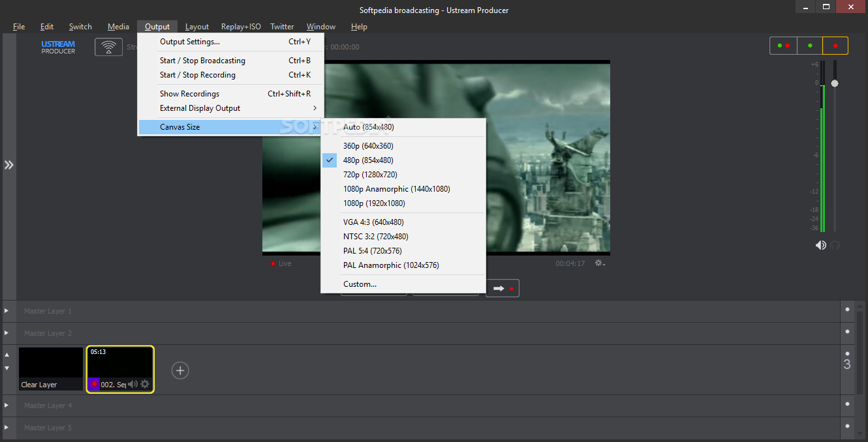The width and height of the screenshot is (868, 442).
Task: Expand Master Layer 1
Action: tap(7, 311)
